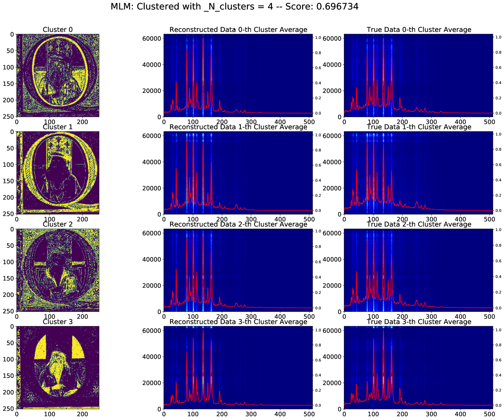
Task: Click the "Cluster 2" subplot title
Action: coord(58,224)
